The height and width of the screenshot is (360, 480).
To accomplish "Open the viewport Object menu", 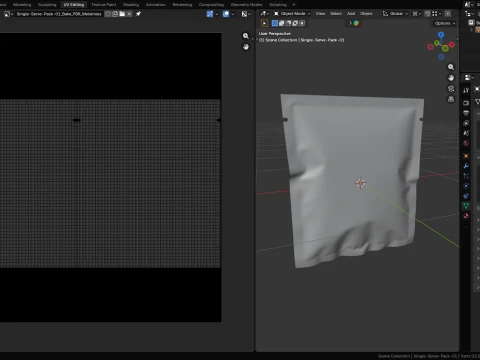I will pyautogui.click(x=366, y=14).
